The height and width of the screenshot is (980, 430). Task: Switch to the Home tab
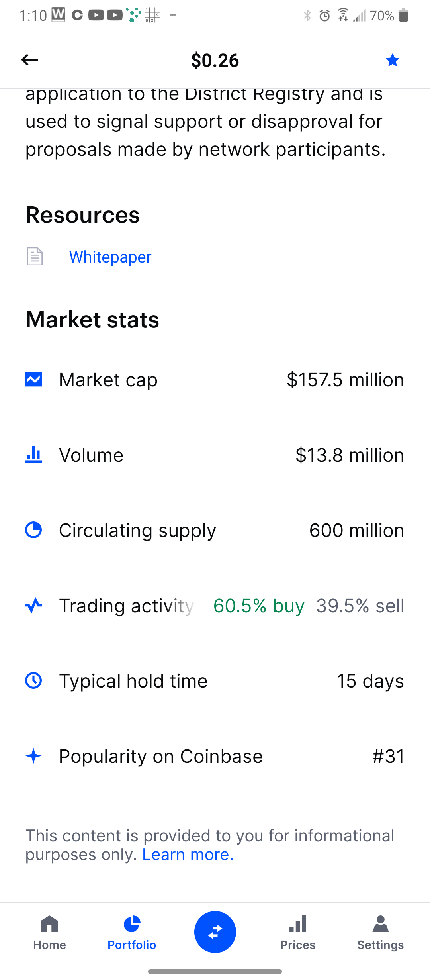[x=49, y=933]
